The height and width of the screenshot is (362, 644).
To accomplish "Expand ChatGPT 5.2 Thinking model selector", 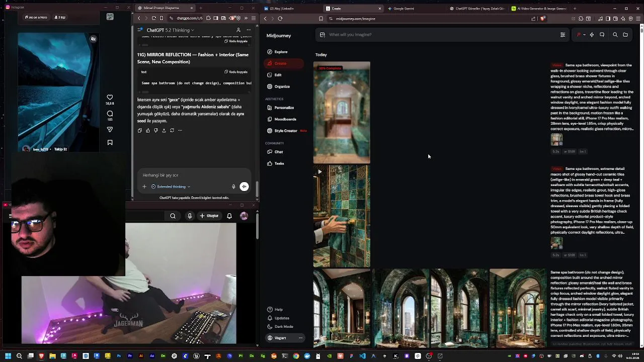I will (170, 30).
